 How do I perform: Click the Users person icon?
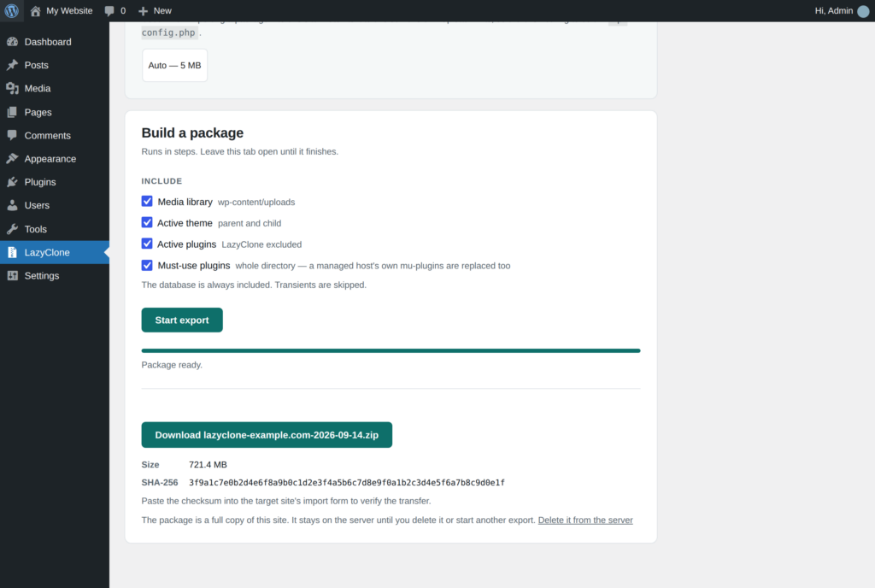(12, 205)
